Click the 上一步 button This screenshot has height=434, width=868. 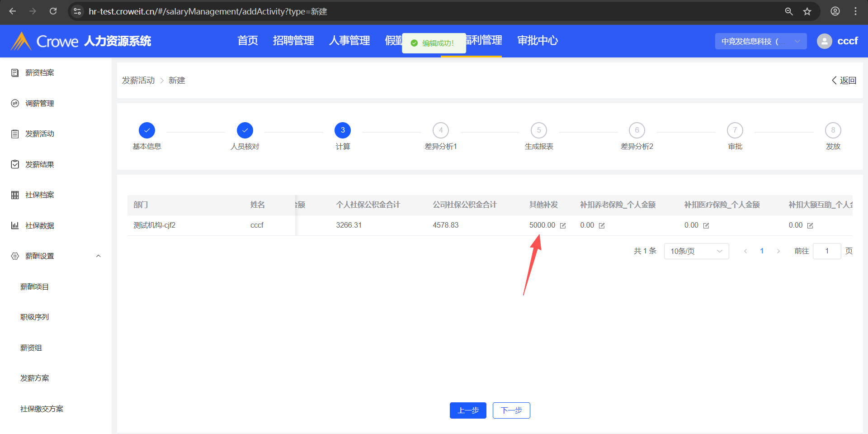(468, 410)
